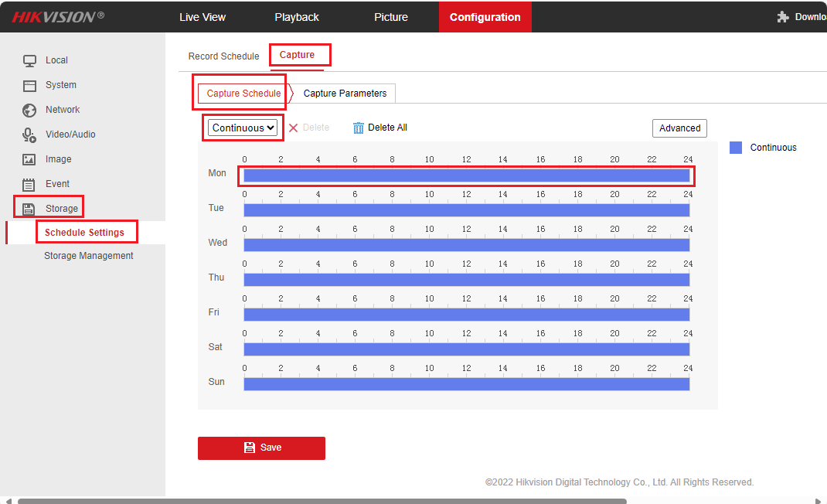Select Storage Management in sidebar
Screen dimensions: 827x504
(x=88, y=256)
